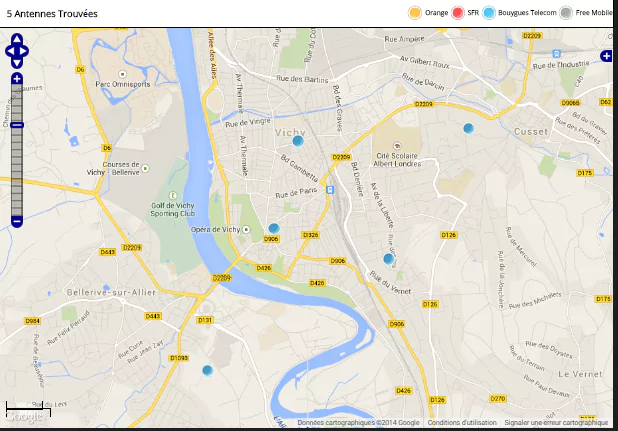Click the Rue Paul Devaux street label
Image resolution: width=618 pixels, height=431 pixels.
coord(547,386)
